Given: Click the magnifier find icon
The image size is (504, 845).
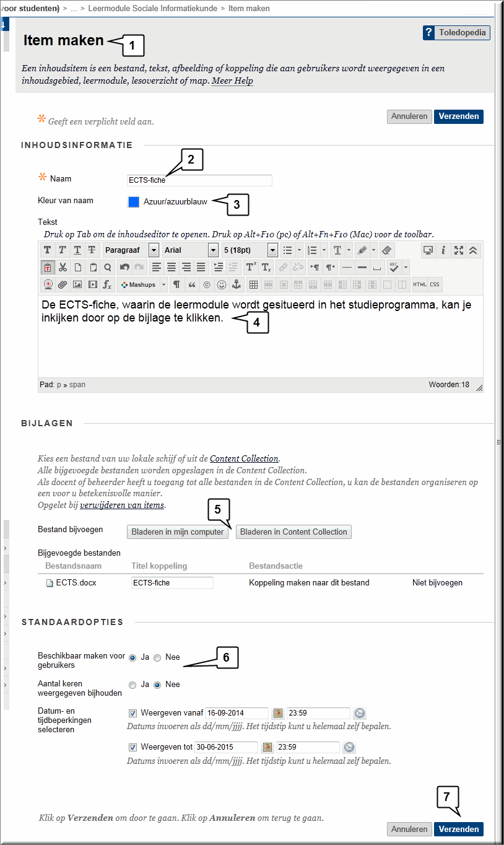Looking at the screenshot, I should (x=107, y=268).
